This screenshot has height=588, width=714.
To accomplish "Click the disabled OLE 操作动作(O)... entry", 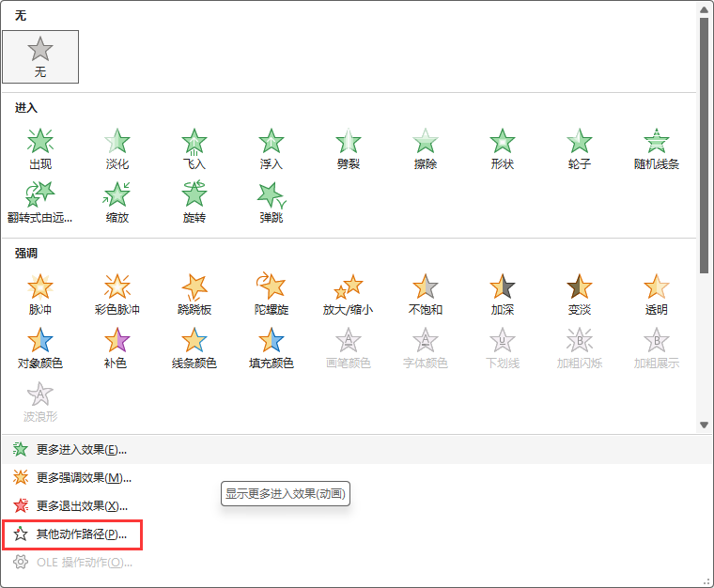I will pyautogui.click(x=356, y=563).
